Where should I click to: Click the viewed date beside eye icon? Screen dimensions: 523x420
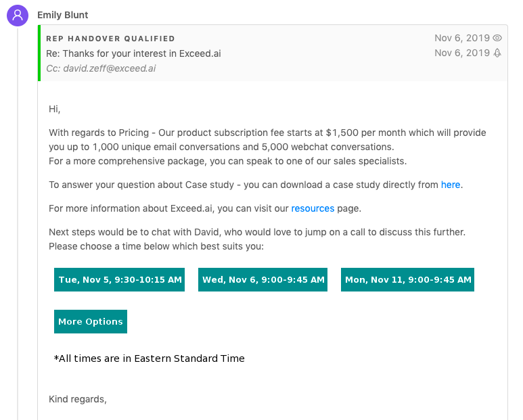462,38
